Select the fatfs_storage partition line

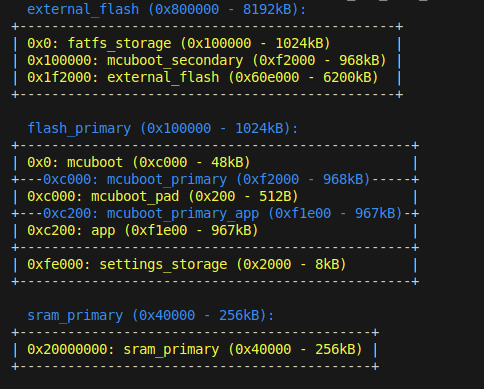[179, 43]
